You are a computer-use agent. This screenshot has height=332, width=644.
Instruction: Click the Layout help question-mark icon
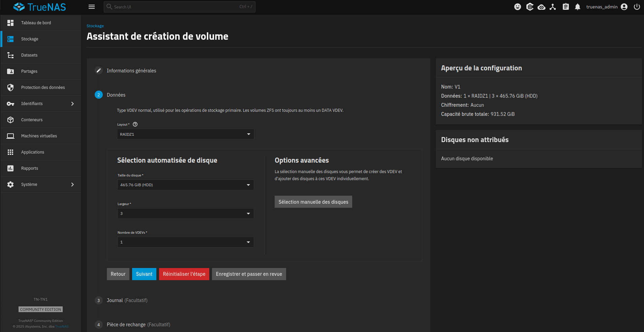pyautogui.click(x=135, y=124)
